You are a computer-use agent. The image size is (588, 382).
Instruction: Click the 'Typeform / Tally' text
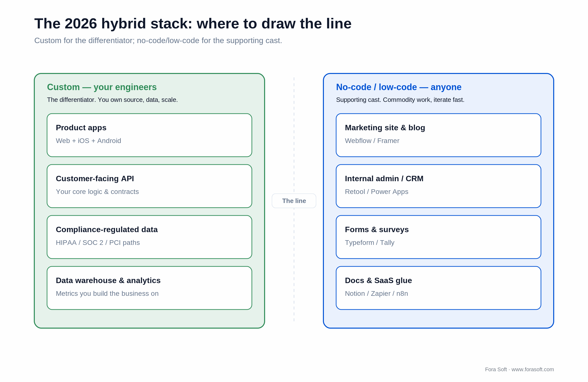click(370, 243)
